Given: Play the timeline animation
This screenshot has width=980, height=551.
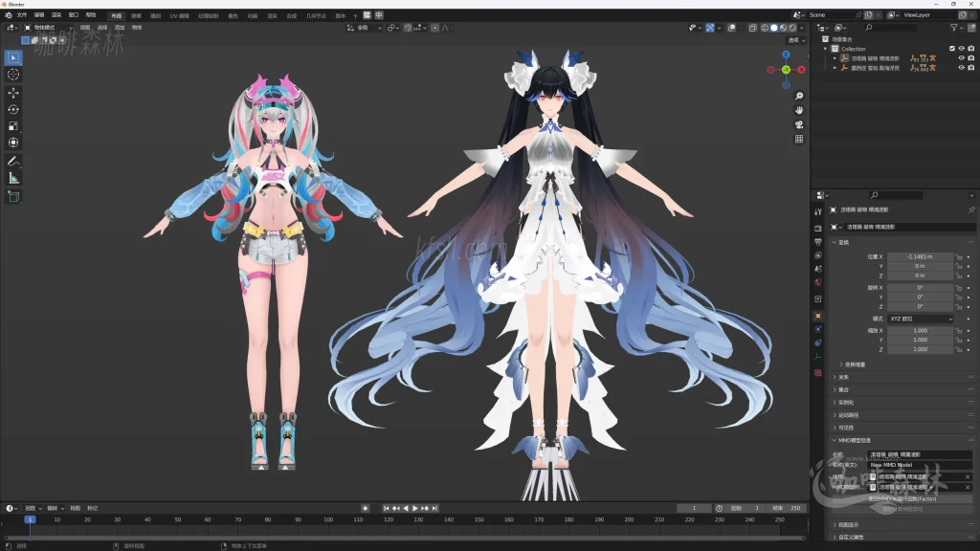Looking at the screenshot, I should (x=415, y=509).
